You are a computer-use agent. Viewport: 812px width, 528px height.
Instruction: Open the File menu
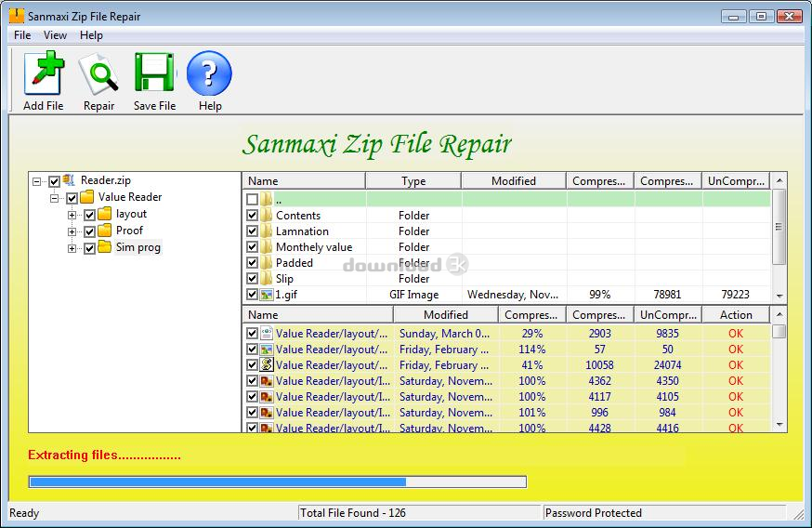click(x=22, y=35)
